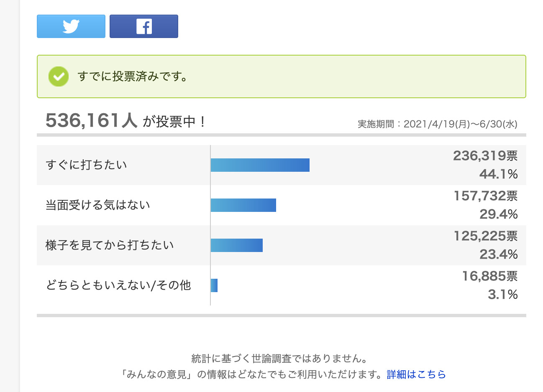543x392 pixels.
Task: Select the すぐに打ちたい option label
Action: coord(87,165)
